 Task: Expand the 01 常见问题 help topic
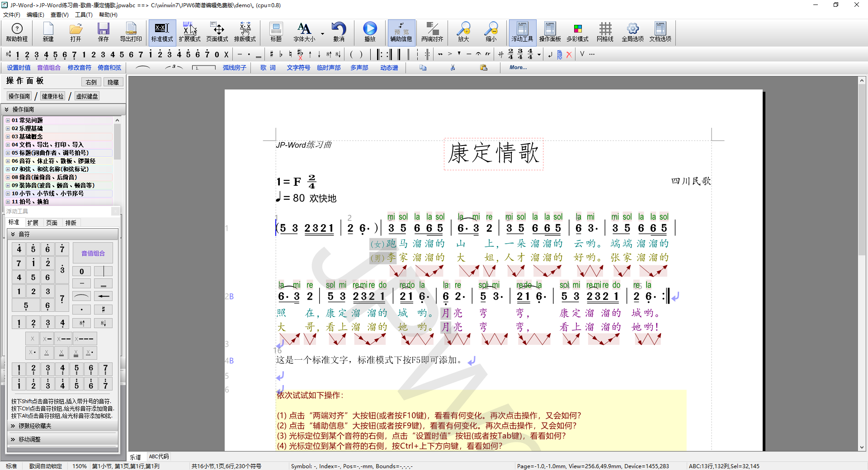point(8,120)
